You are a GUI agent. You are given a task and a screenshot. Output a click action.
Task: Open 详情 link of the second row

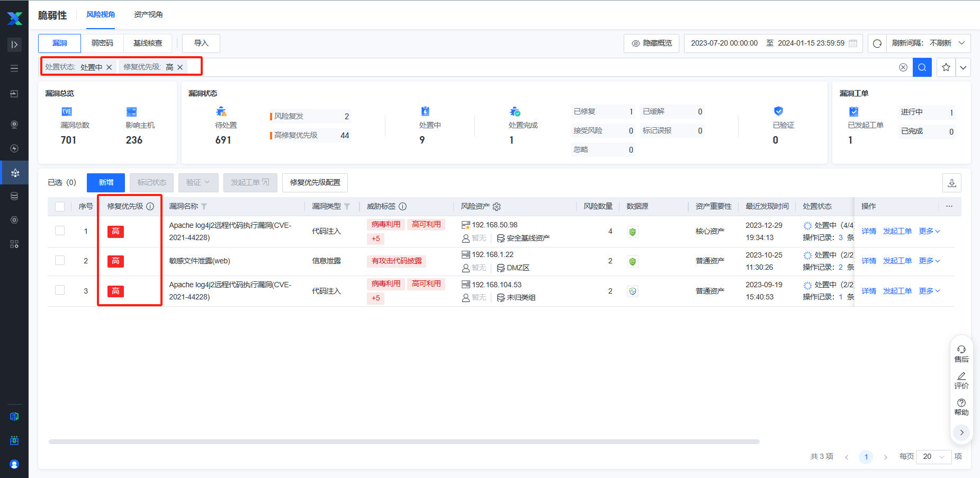click(868, 261)
